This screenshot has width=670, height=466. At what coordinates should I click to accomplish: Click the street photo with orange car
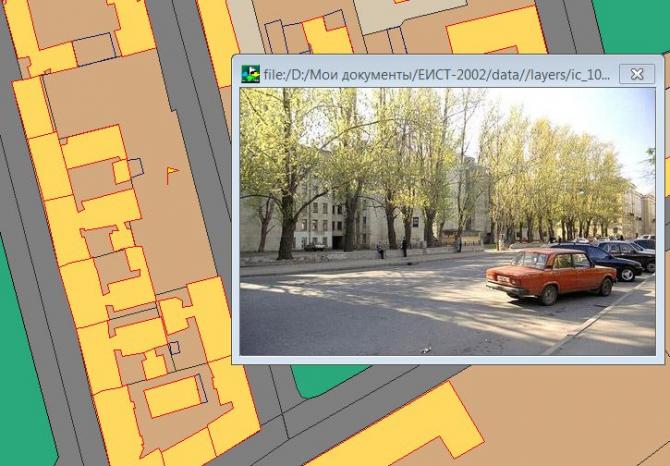click(447, 222)
